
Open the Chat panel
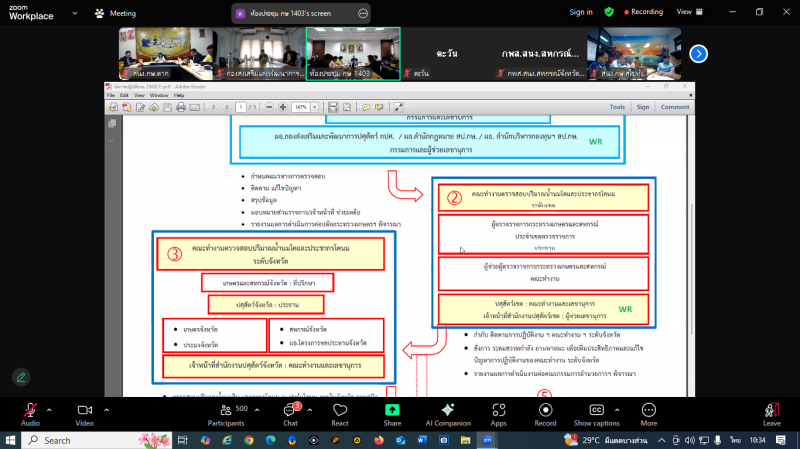(290, 411)
